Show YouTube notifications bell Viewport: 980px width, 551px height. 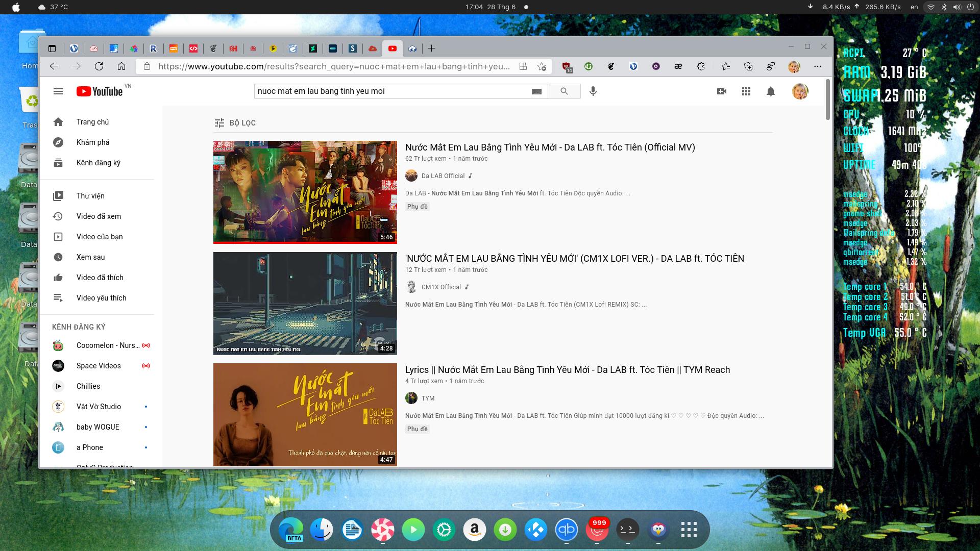[x=771, y=91]
